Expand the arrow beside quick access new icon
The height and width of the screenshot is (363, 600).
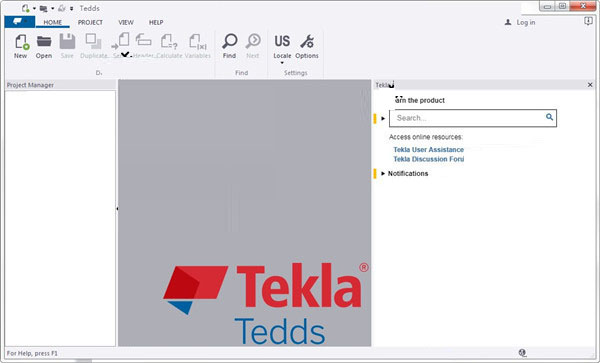34,8
